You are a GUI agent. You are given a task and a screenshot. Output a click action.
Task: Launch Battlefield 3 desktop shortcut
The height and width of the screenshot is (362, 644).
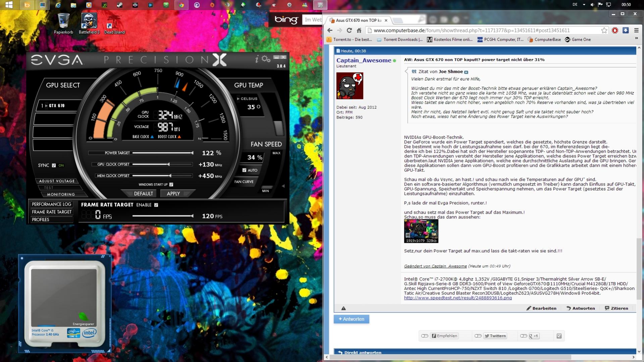coord(89,23)
